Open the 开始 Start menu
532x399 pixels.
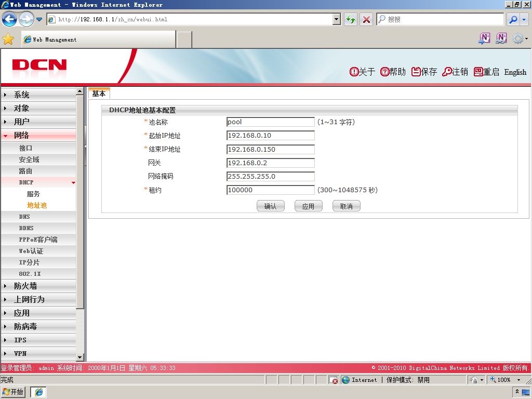click(13, 392)
